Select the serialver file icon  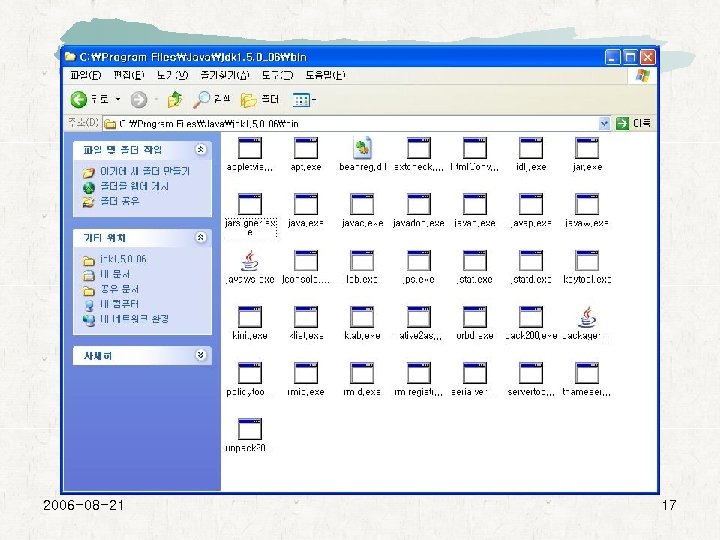475,373
